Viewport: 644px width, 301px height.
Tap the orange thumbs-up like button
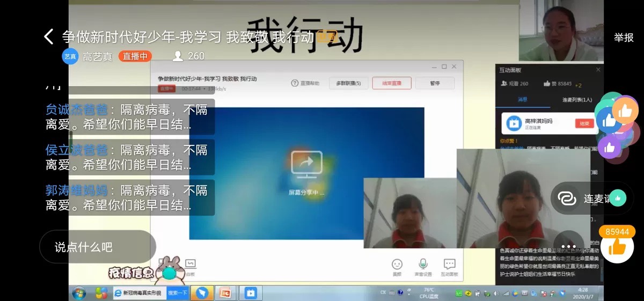coord(617,246)
